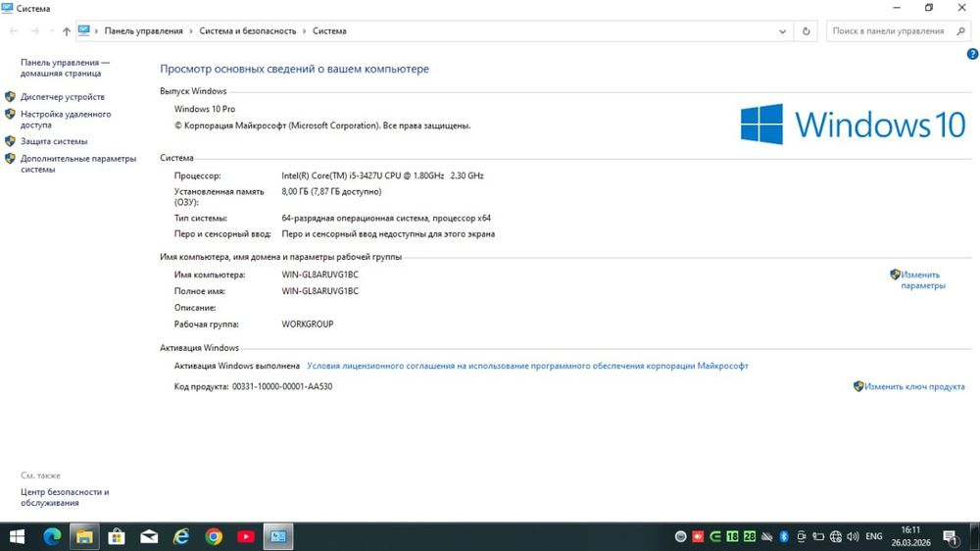This screenshot has height=551, width=980.
Task: Open YouTube from the taskbar
Action: click(x=246, y=536)
